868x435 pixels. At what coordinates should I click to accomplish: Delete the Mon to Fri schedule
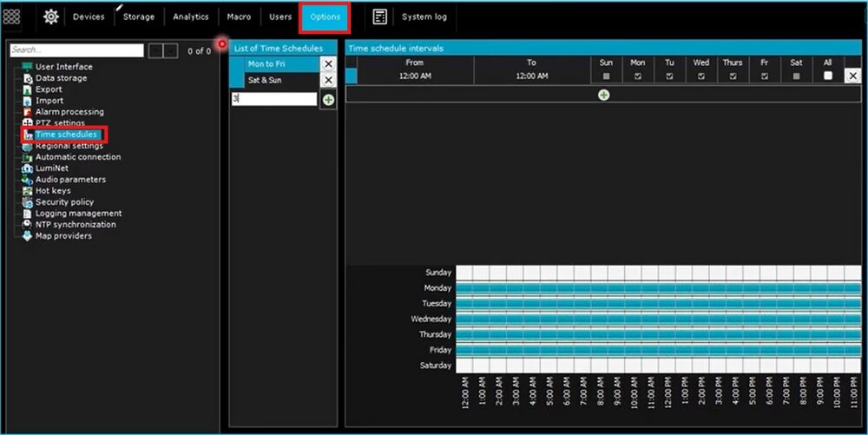[x=328, y=64]
